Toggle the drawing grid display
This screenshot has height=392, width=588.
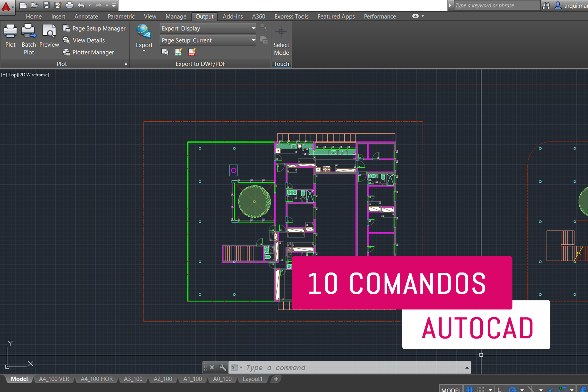coord(470,389)
